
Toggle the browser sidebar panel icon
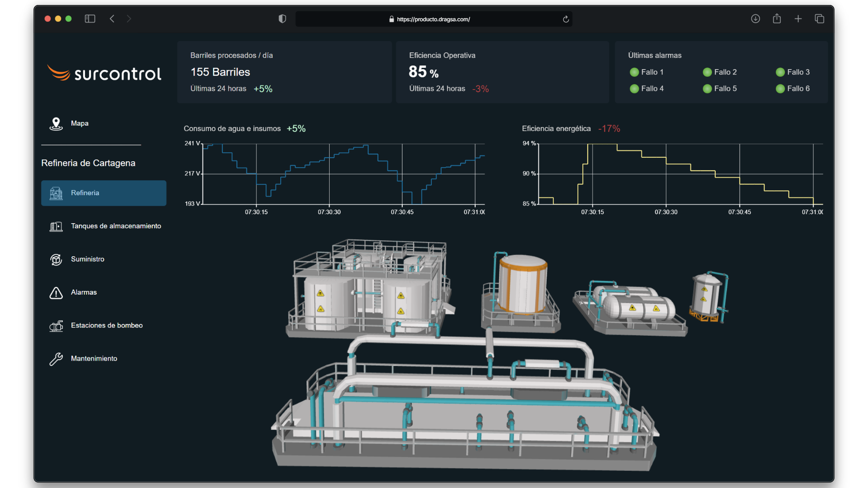pos(90,19)
